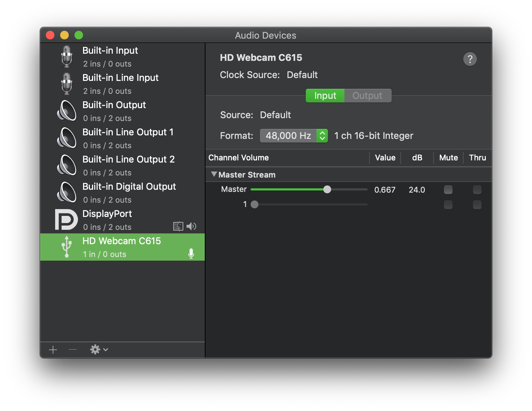Click the minus remove device button

click(x=73, y=349)
